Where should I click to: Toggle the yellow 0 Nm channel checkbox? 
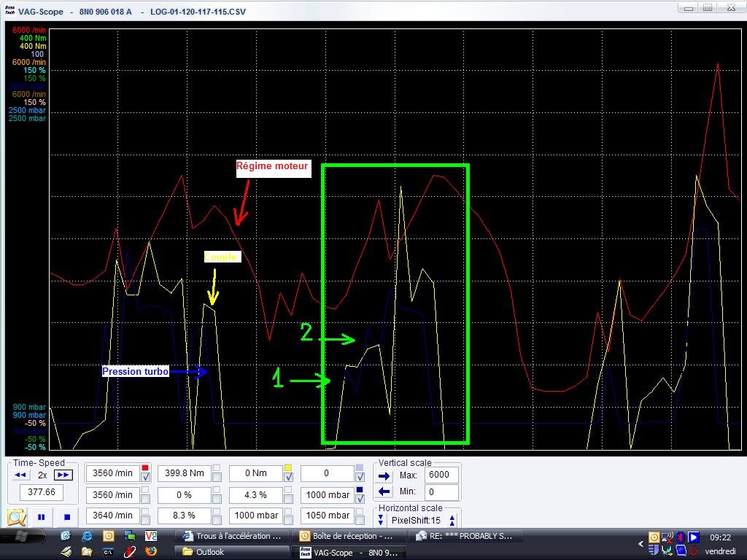(x=288, y=478)
